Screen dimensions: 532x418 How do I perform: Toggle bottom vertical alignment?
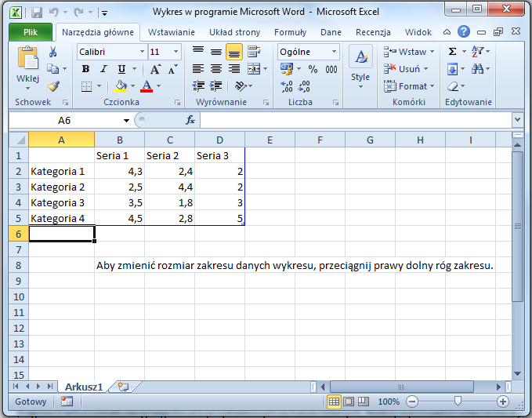point(234,52)
